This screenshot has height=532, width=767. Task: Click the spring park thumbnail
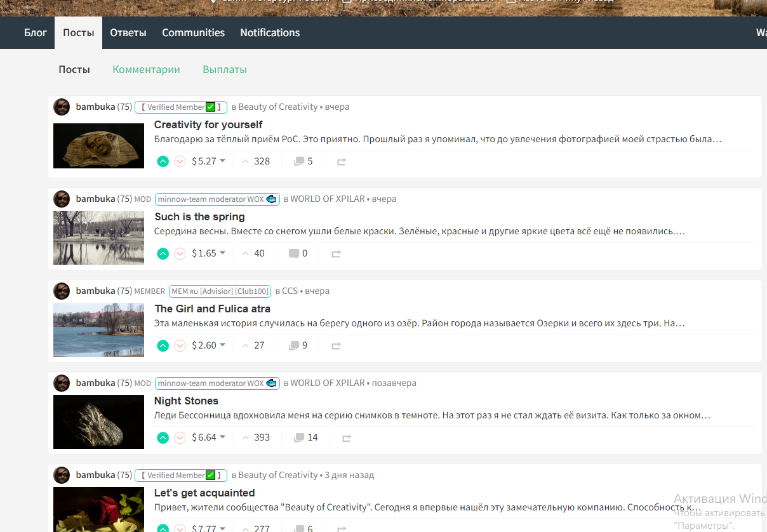pyautogui.click(x=98, y=237)
